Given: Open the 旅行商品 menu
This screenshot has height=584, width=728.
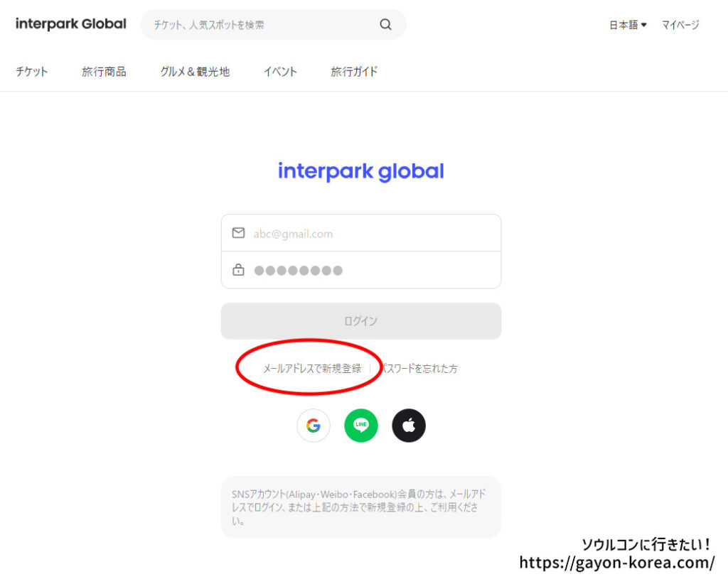Looking at the screenshot, I should click(104, 72).
